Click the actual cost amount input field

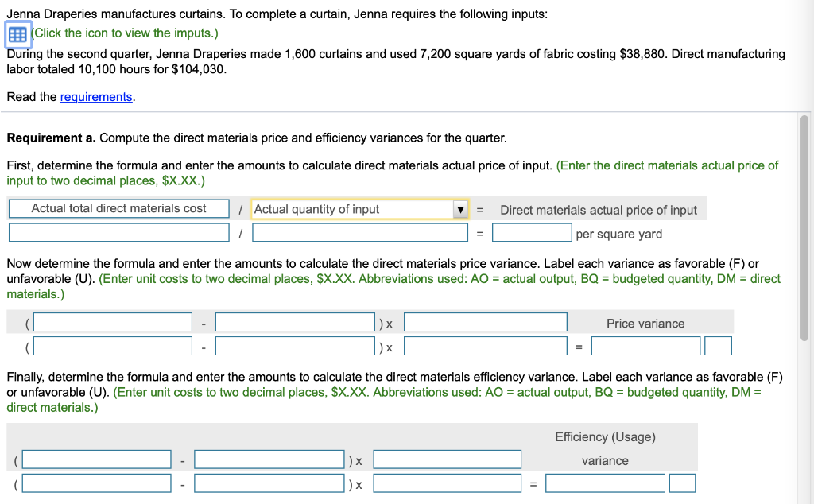coord(118,233)
